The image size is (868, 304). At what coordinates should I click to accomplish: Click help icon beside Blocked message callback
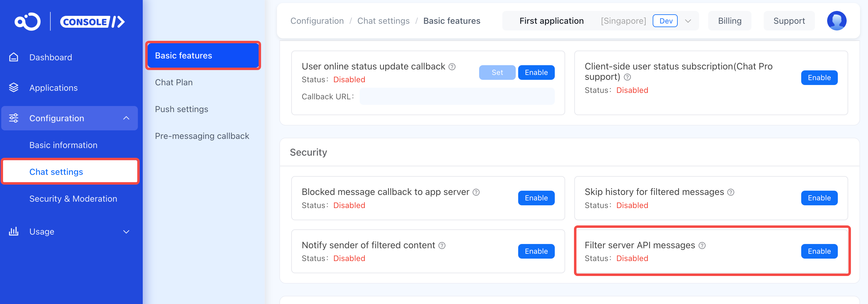pyautogui.click(x=476, y=192)
